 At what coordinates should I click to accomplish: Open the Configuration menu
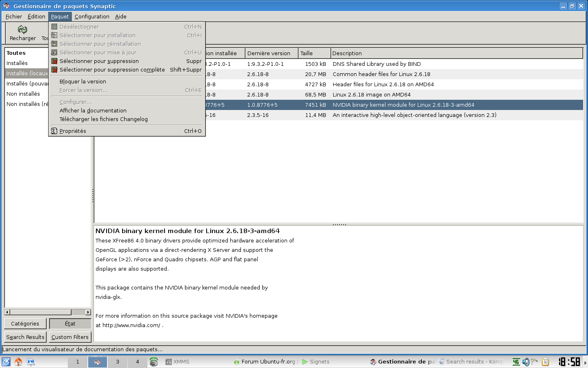92,16
